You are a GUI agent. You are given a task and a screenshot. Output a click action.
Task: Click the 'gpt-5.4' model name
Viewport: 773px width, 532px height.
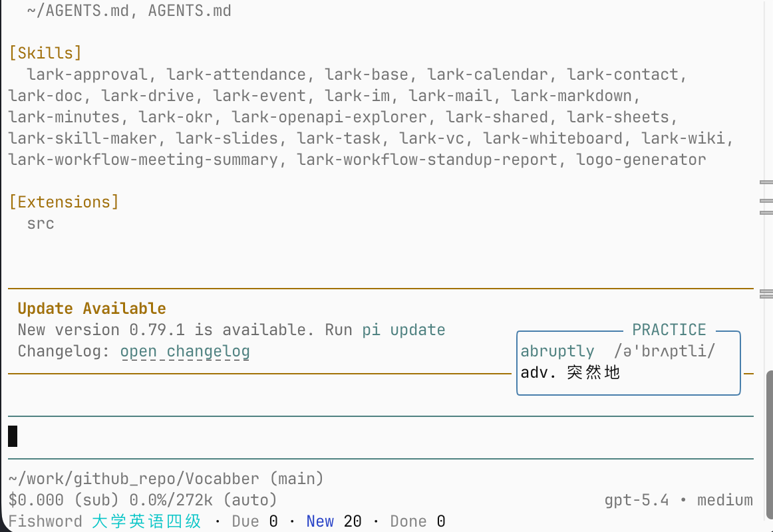coord(637,500)
